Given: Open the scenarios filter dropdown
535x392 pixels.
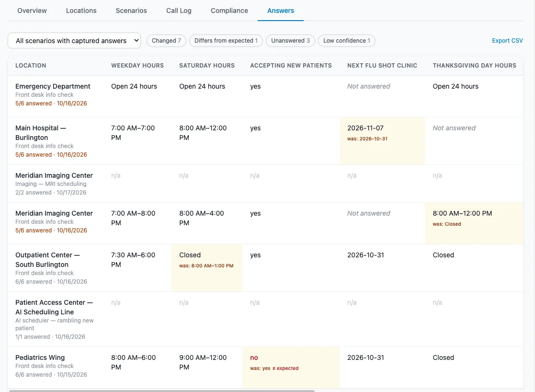Looking at the screenshot, I should pos(74,41).
